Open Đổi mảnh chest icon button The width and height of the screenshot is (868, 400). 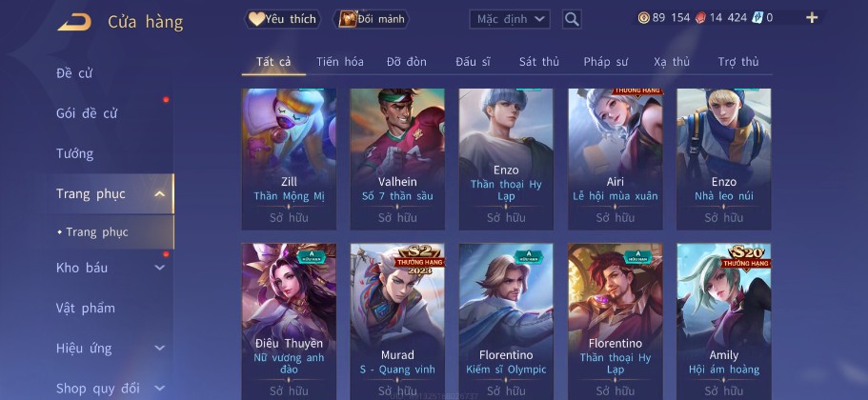pyautogui.click(x=371, y=19)
